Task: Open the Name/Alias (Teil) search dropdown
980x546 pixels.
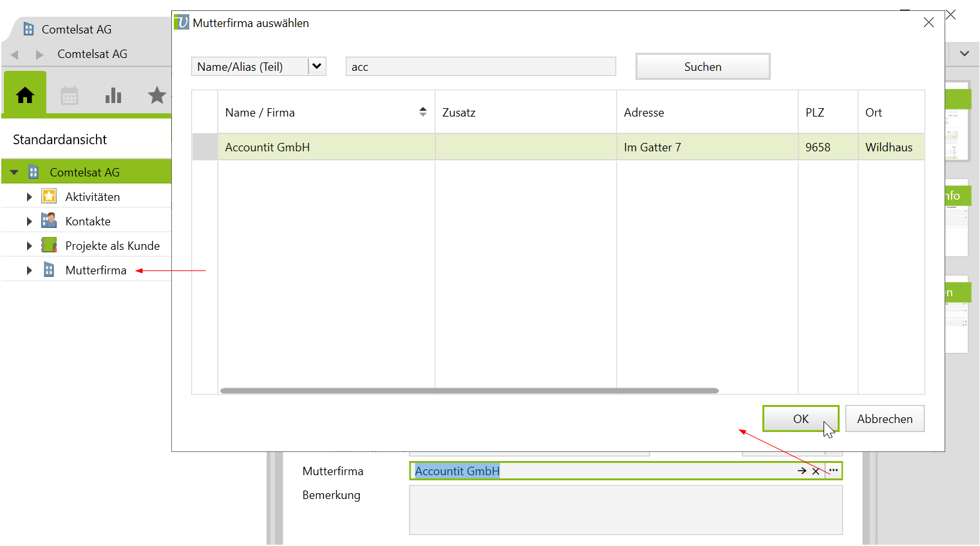Action: [317, 66]
